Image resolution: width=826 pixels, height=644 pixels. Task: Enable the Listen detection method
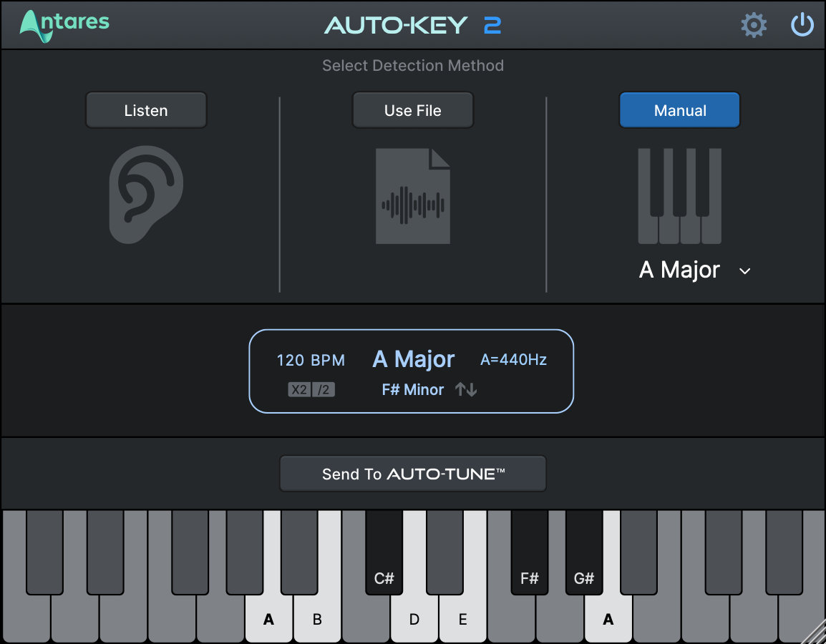(146, 109)
